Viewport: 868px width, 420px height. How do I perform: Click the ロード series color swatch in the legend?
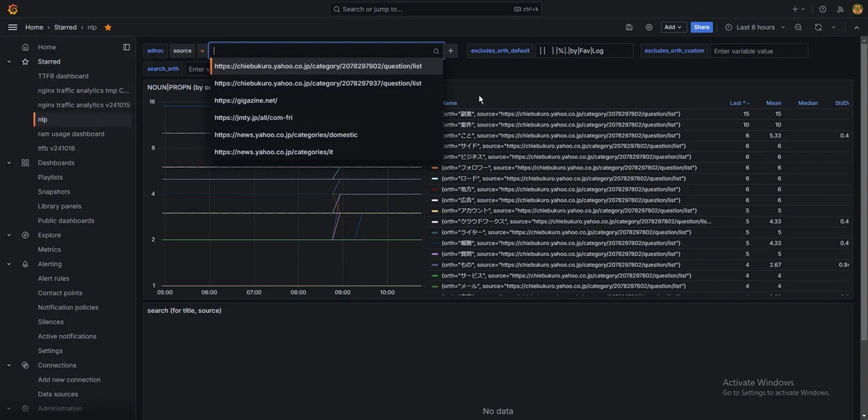pyautogui.click(x=435, y=179)
